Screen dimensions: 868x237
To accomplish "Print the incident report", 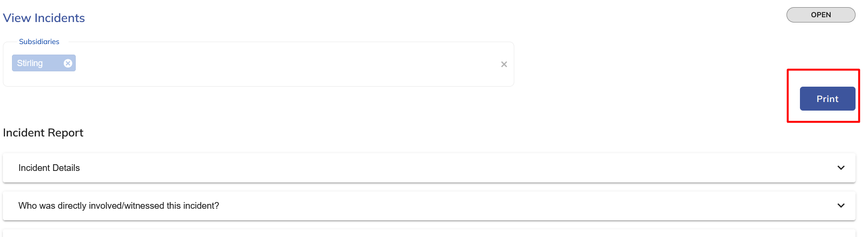I will coord(827,99).
